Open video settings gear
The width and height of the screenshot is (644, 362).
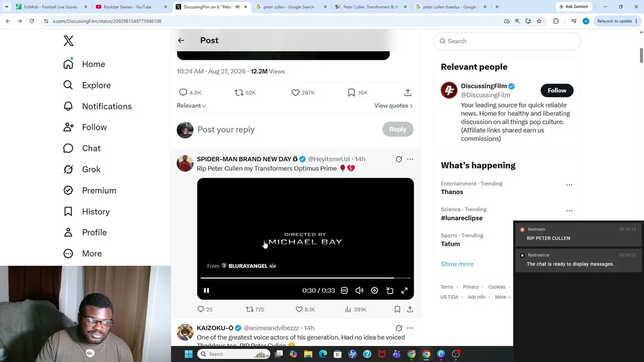(x=374, y=291)
